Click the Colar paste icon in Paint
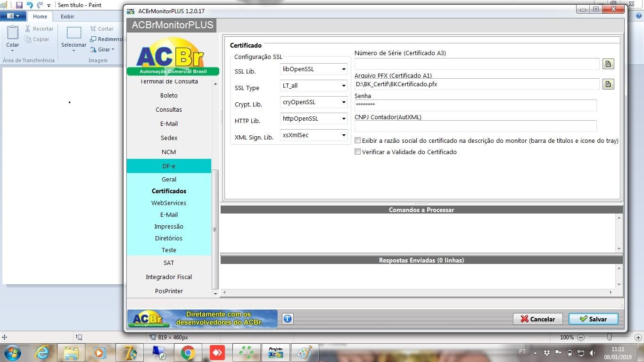Screen dimensions: 644x362 click(x=13, y=33)
